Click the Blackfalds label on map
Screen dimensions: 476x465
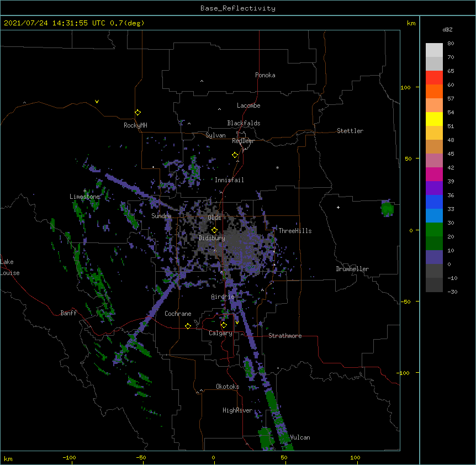(x=244, y=123)
